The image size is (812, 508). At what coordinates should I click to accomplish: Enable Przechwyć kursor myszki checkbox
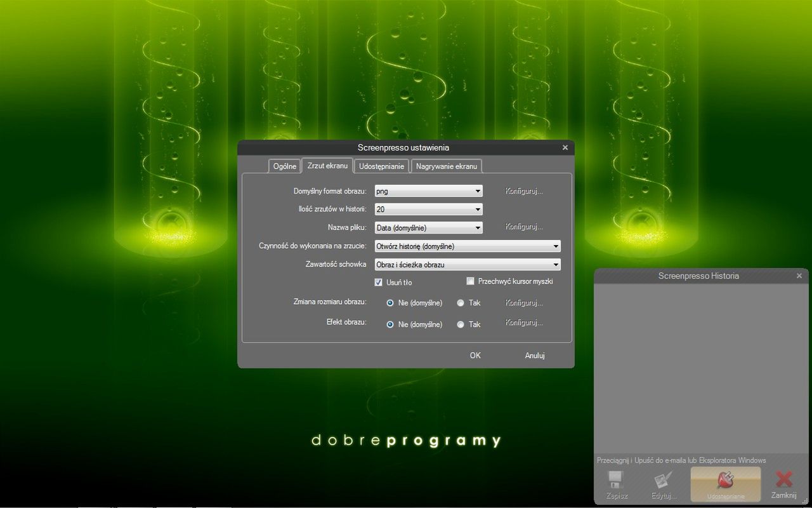coord(471,281)
